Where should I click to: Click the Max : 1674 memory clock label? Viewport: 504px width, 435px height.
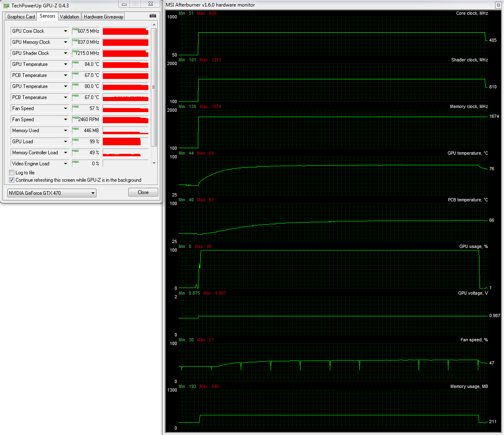[210, 107]
